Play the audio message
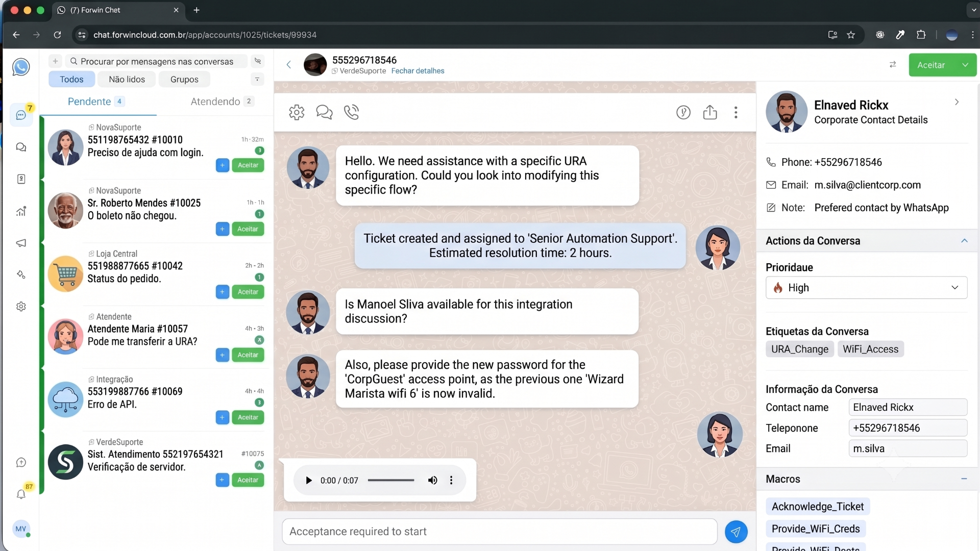Screen dimensions: 980x551 pos(308,480)
